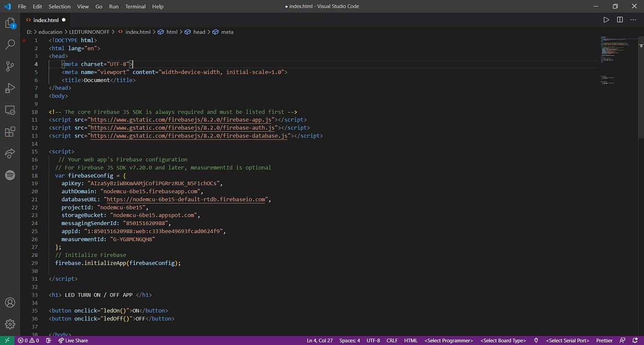644x345 pixels.
Task: Open the Source Control view
Action: click(x=10, y=66)
